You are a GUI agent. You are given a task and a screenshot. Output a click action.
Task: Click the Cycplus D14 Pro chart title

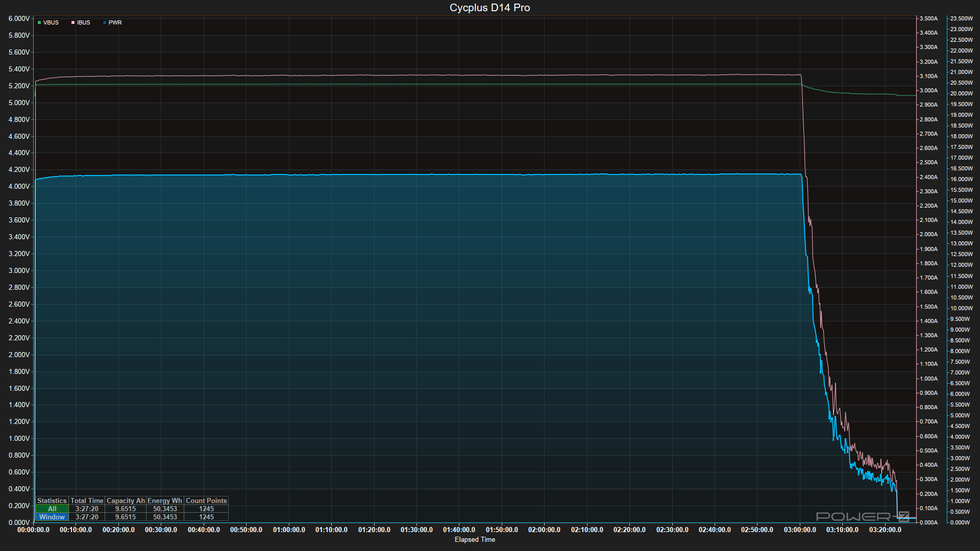(x=489, y=8)
